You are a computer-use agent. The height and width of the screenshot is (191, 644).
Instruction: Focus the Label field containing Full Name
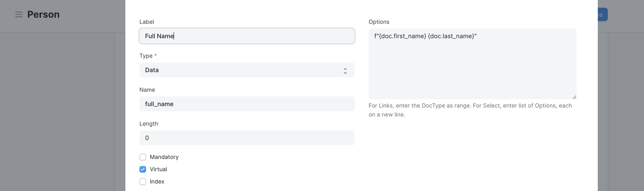tap(247, 36)
